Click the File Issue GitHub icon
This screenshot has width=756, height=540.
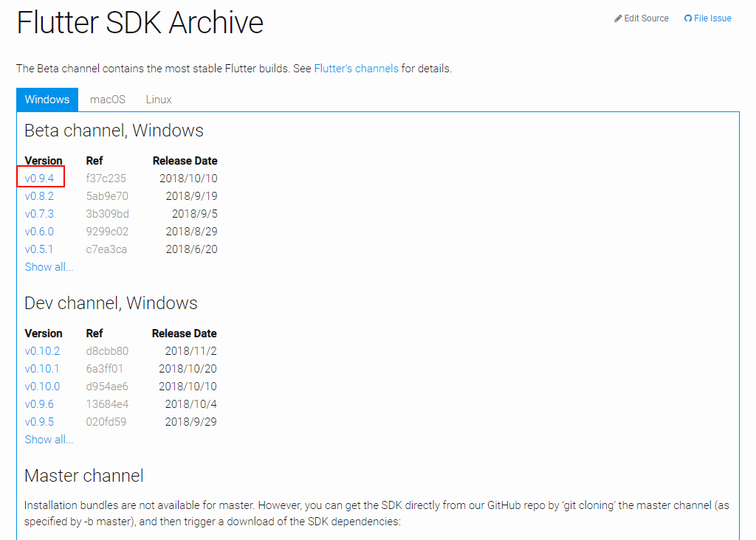688,18
